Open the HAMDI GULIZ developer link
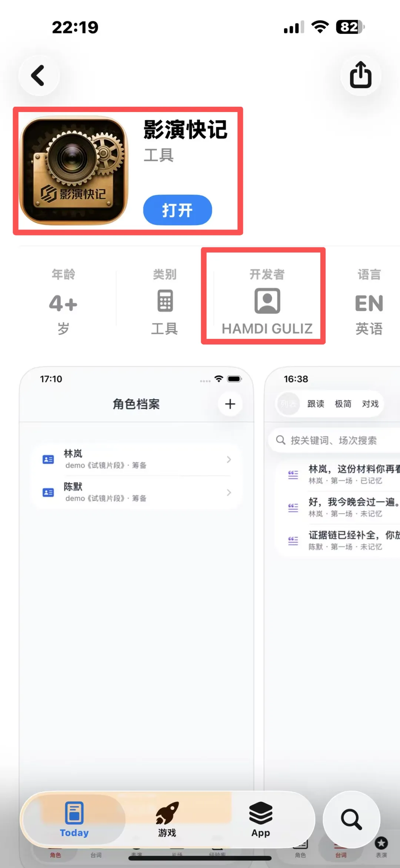The image size is (400, 868). point(267,329)
